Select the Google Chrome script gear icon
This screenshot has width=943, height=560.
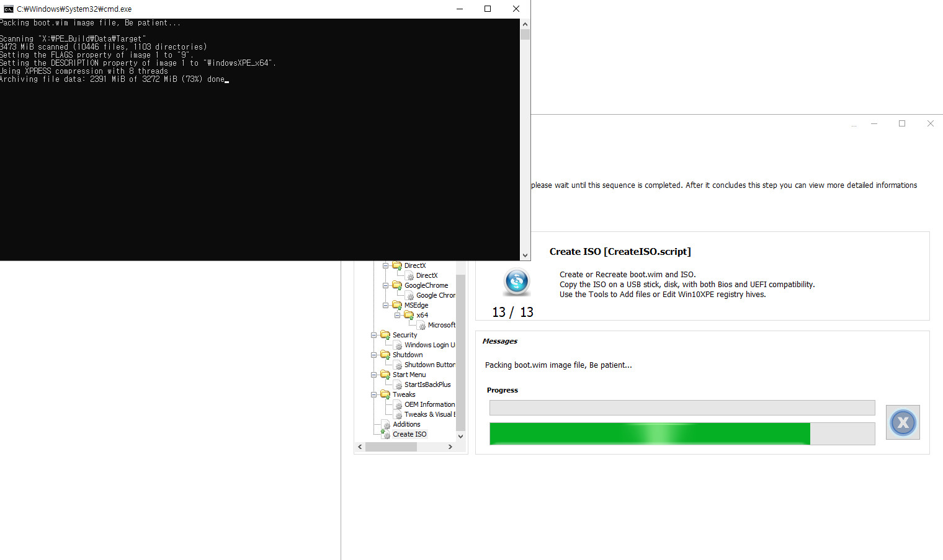[x=410, y=296]
